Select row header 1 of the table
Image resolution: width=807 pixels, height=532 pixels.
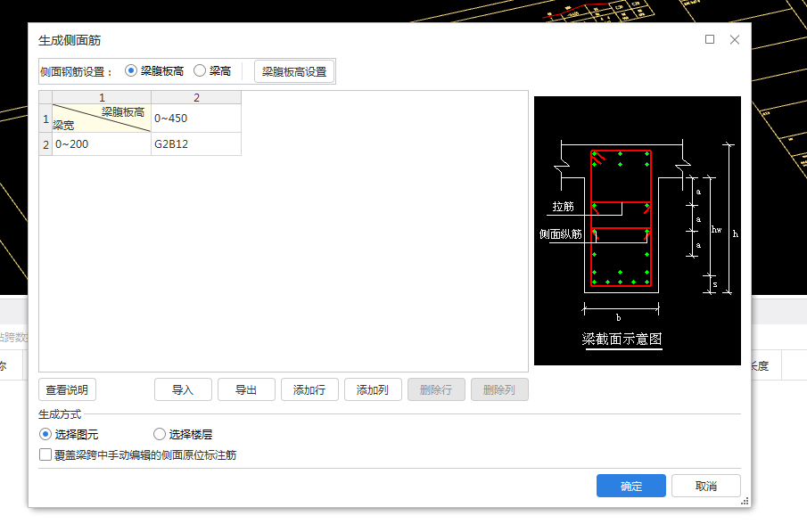[x=45, y=119]
